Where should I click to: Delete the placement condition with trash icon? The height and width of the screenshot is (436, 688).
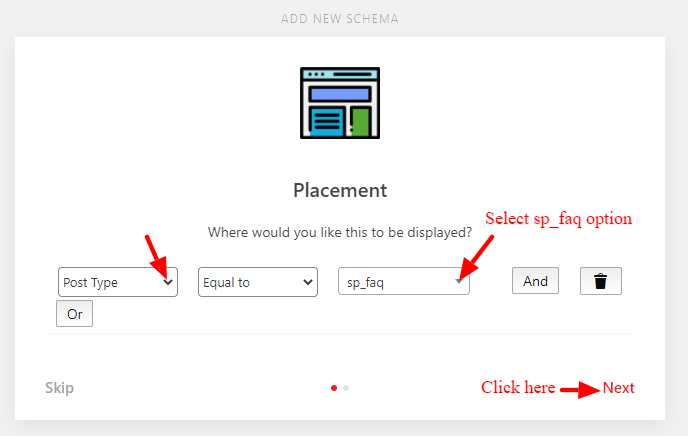[601, 281]
